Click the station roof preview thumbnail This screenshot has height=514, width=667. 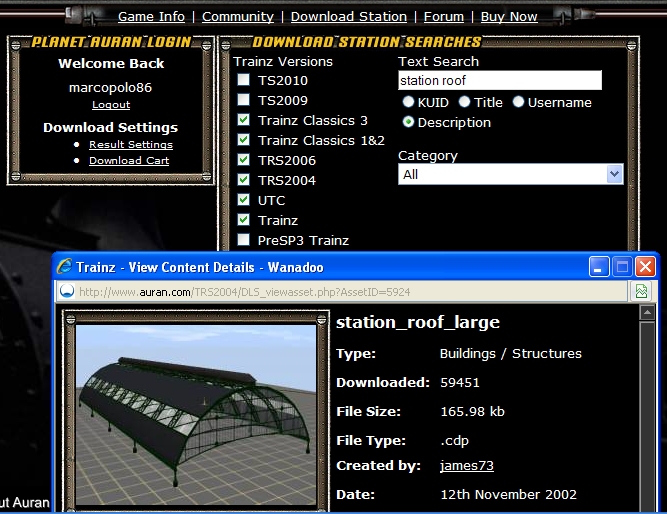coord(196,415)
